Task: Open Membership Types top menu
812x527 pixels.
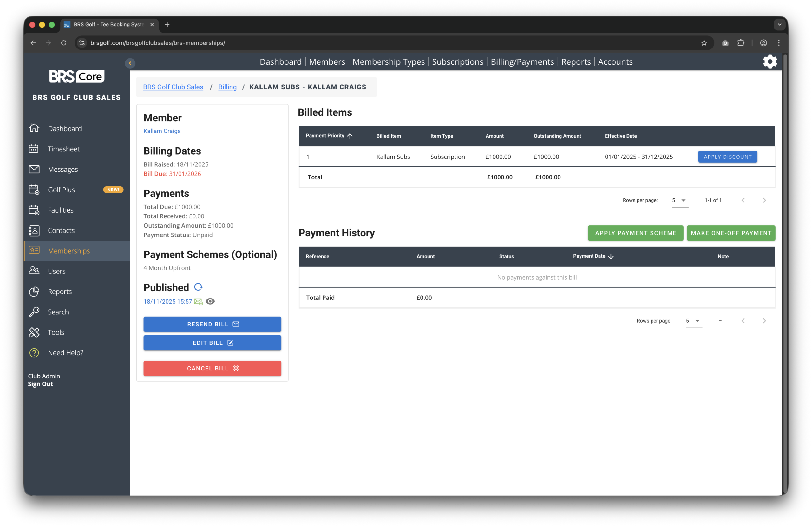Action: [x=388, y=62]
